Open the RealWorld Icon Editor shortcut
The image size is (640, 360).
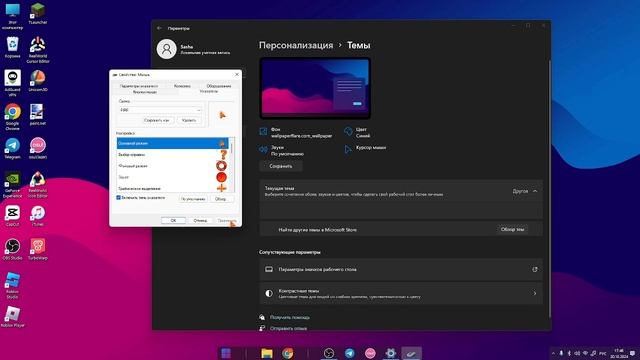tap(38, 184)
